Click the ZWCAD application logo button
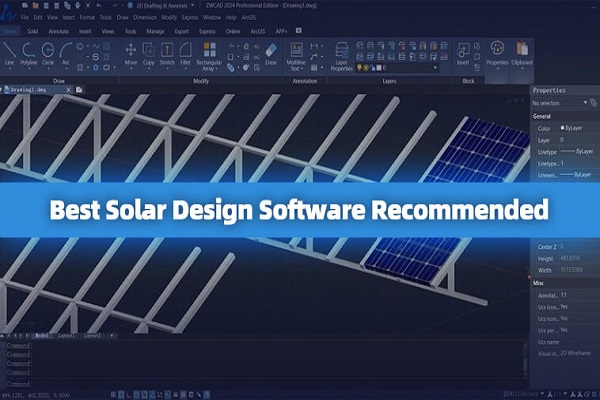 pos(8,14)
